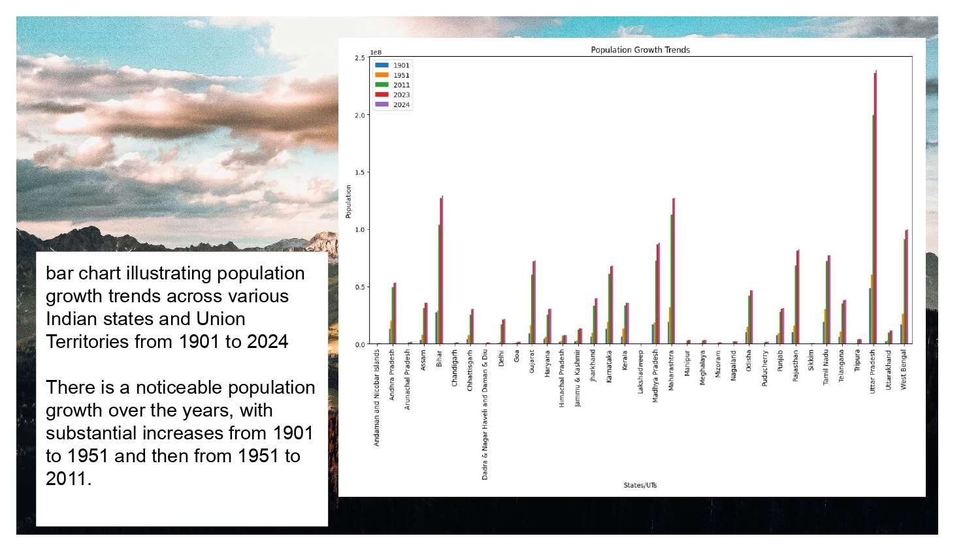Image resolution: width=980 pixels, height=551 pixels.
Task: Click the orange 1951 legend swatch
Action: (x=382, y=75)
